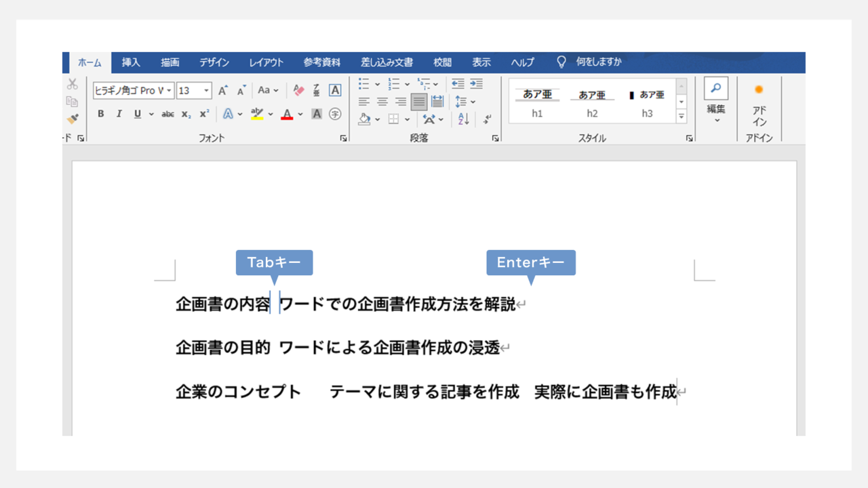Toggle underline formatting
This screenshot has height=488, width=868.
coord(137,114)
